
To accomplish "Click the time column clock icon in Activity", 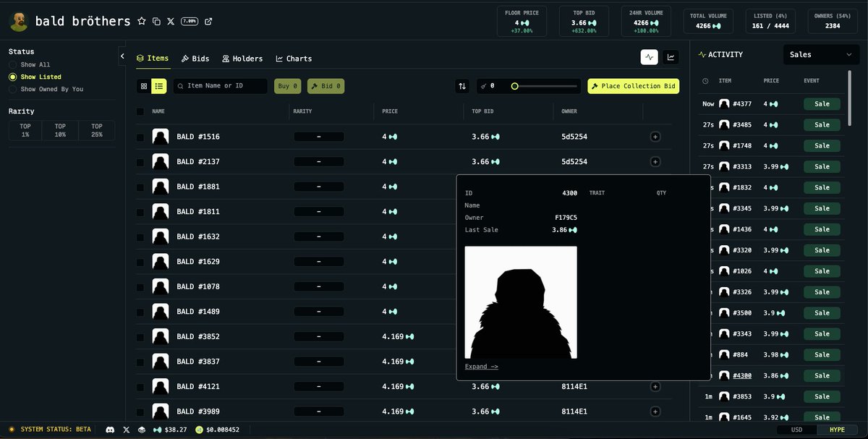I will pos(705,81).
